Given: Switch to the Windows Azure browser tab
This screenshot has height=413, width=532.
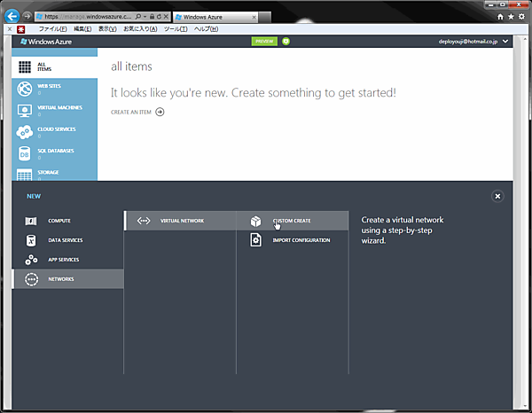Looking at the screenshot, I should pyautogui.click(x=215, y=17).
